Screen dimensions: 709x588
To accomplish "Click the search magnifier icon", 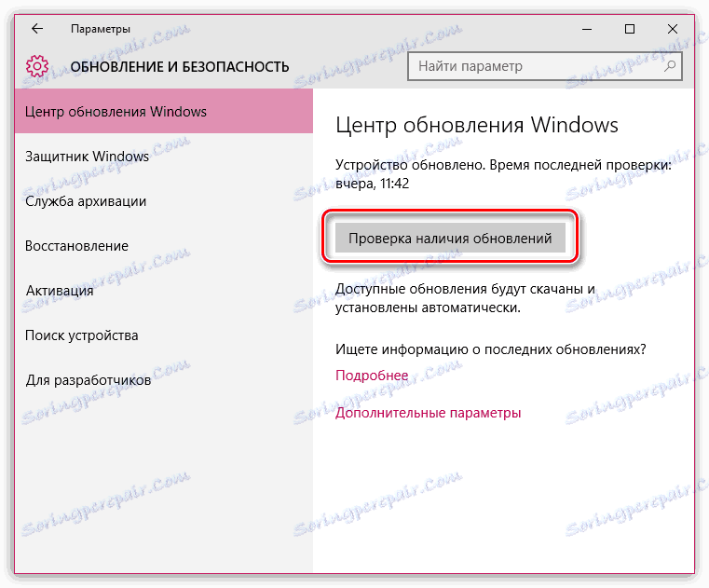I will pos(670,66).
